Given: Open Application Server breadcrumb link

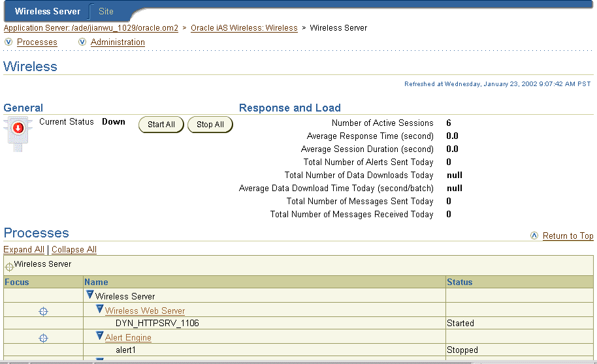Looking at the screenshot, I should point(91,28).
